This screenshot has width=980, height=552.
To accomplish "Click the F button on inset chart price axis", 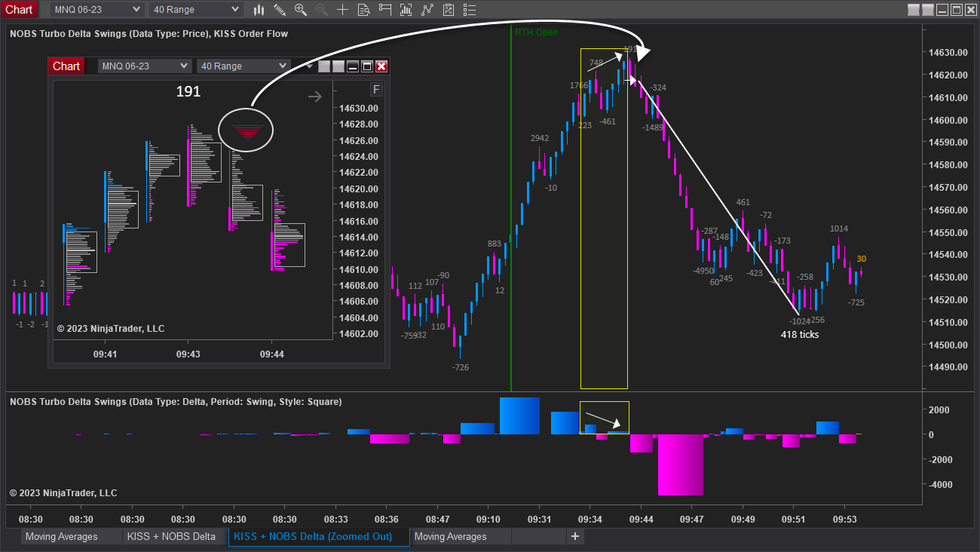I will point(377,90).
